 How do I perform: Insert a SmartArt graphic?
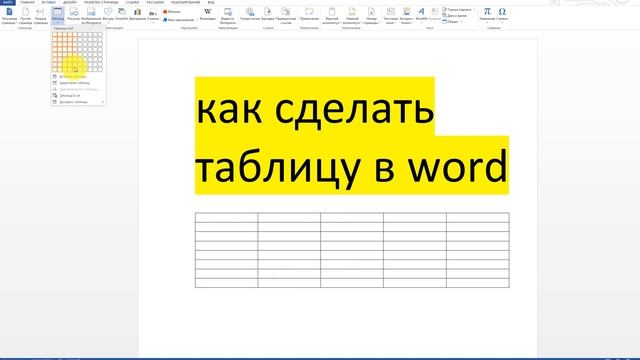click(x=122, y=14)
